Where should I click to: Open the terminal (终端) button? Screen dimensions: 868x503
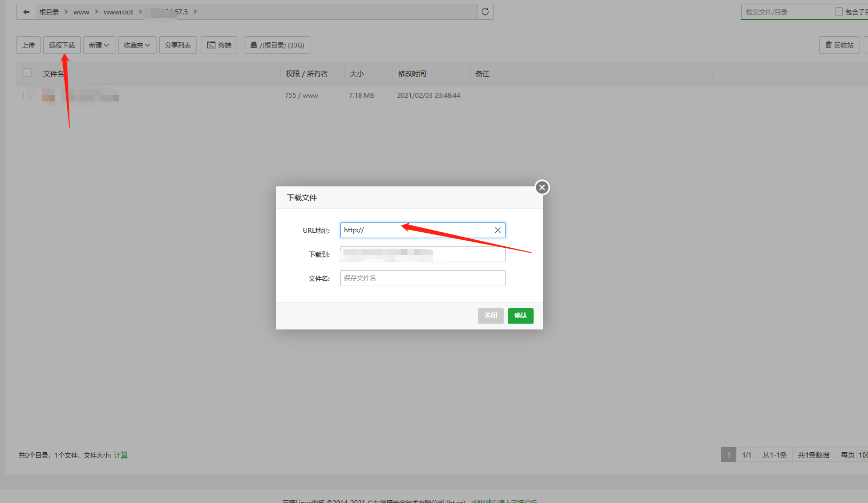(x=219, y=45)
